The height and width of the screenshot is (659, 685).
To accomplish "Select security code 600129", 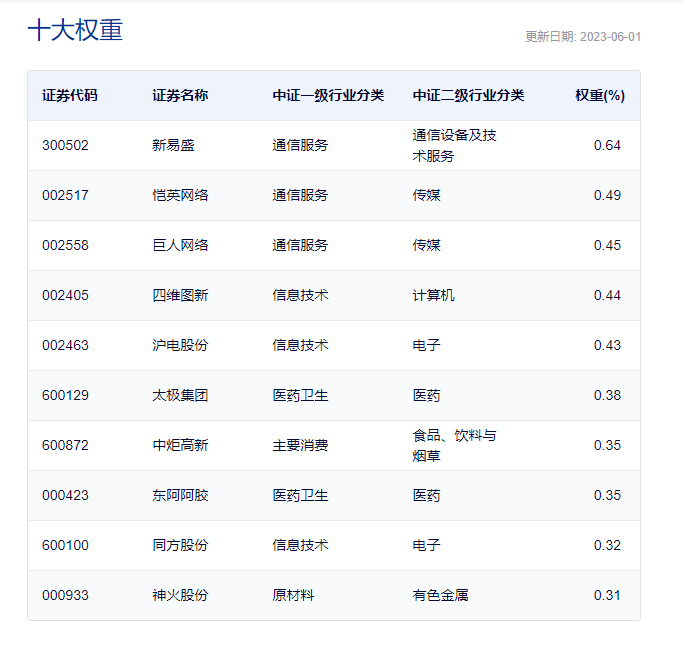I will (x=65, y=395).
